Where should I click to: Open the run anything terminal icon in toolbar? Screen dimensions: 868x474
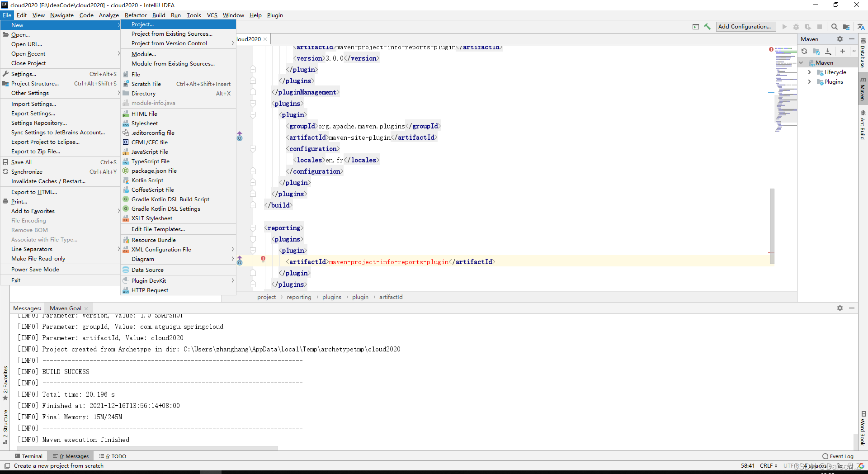coord(696,27)
